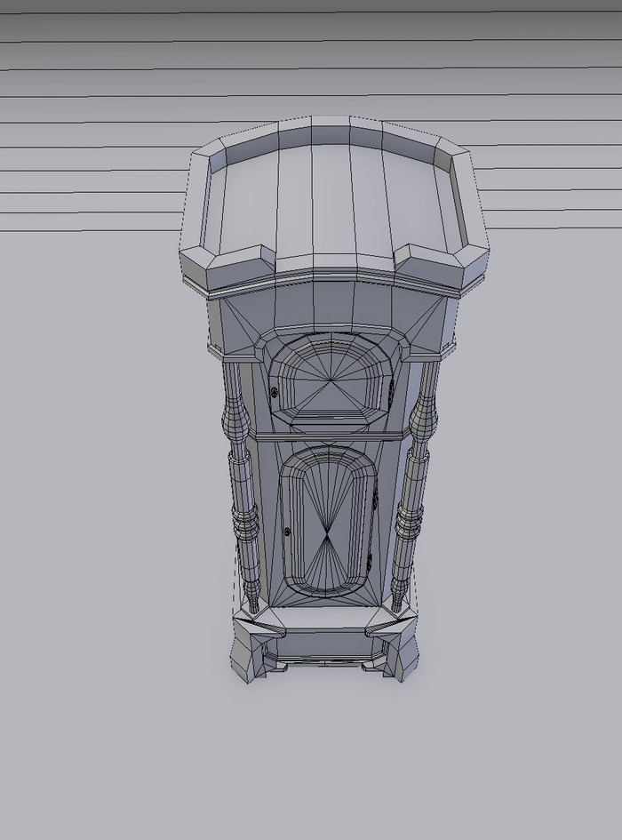The height and width of the screenshot is (840, 622).
Task: Select the ringed lower section of right column
Action: [408, 523]
